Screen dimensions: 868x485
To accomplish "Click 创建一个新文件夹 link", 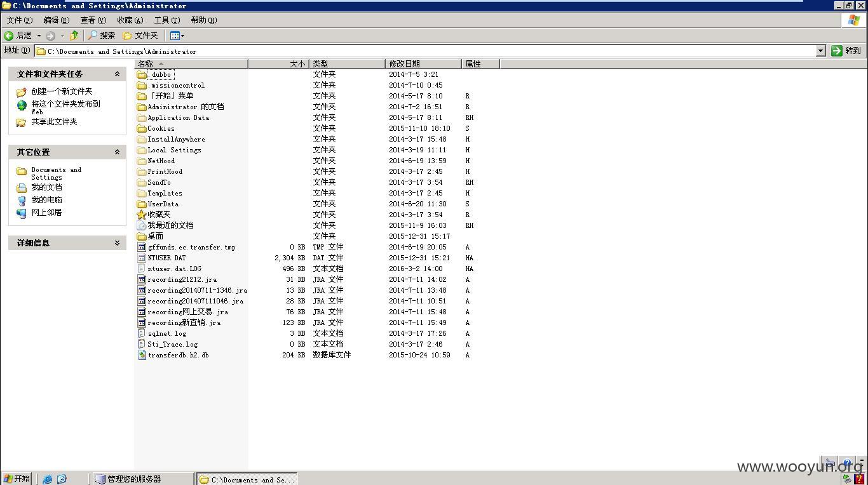I will (x=62, y=91).
